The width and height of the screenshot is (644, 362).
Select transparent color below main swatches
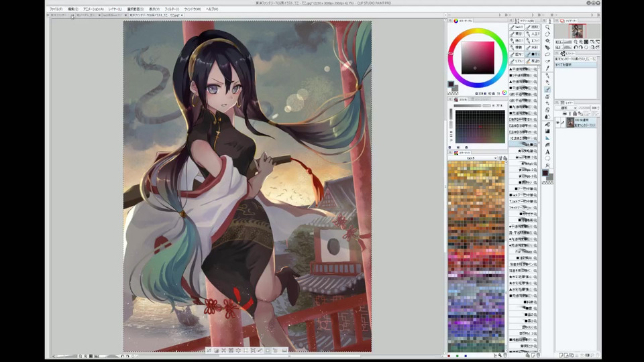[453, 93]
